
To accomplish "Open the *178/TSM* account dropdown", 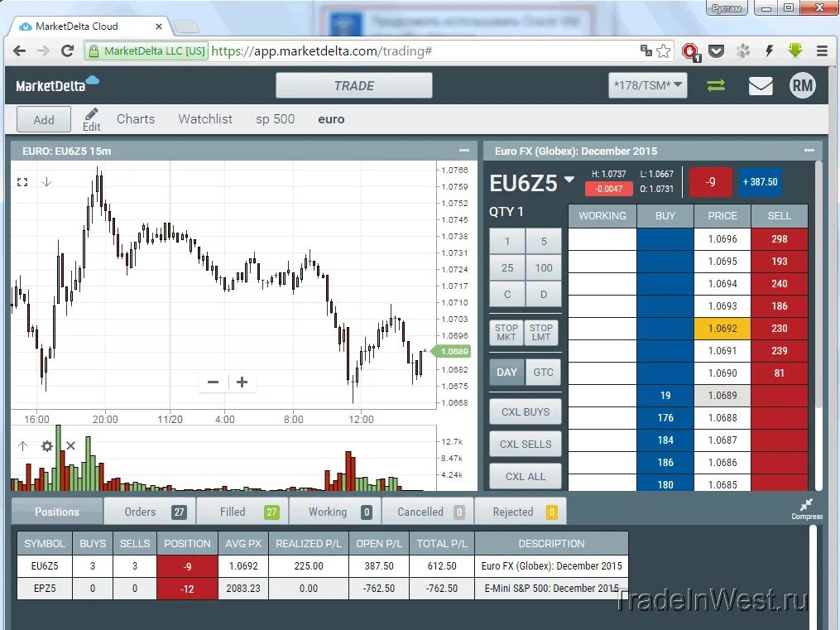I will pos(648,85).
